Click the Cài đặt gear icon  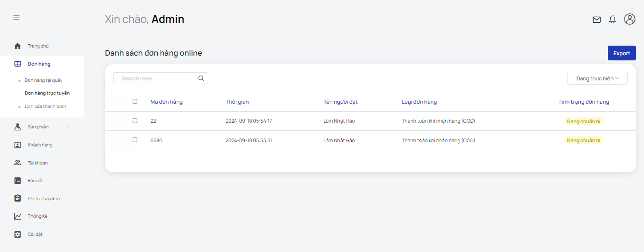[x=18, y=234]
